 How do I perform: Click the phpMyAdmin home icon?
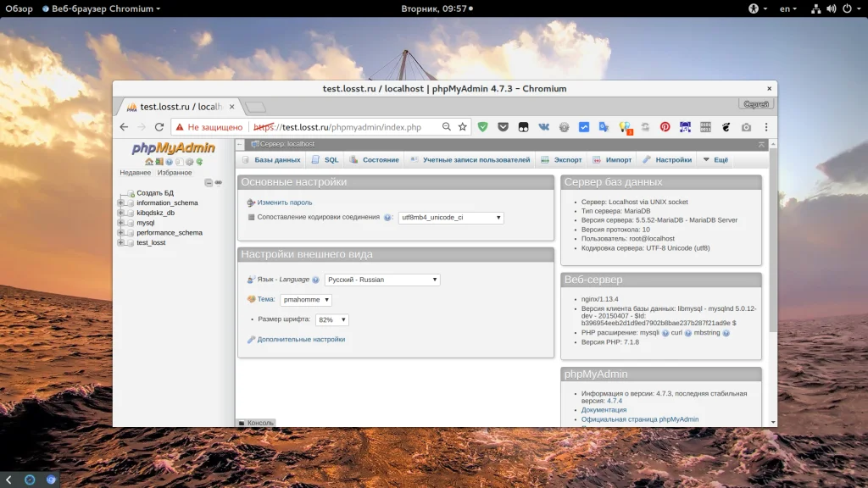point(149,162)
